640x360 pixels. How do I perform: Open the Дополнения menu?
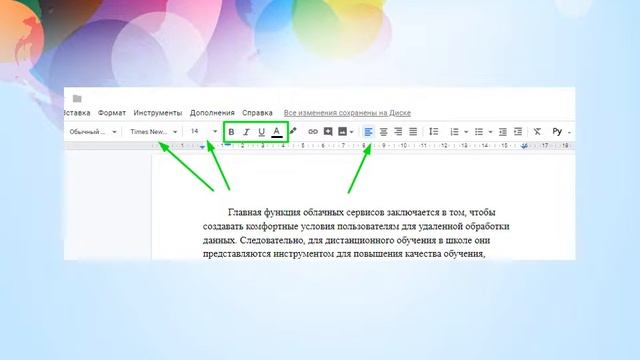(x=212, y=113)
